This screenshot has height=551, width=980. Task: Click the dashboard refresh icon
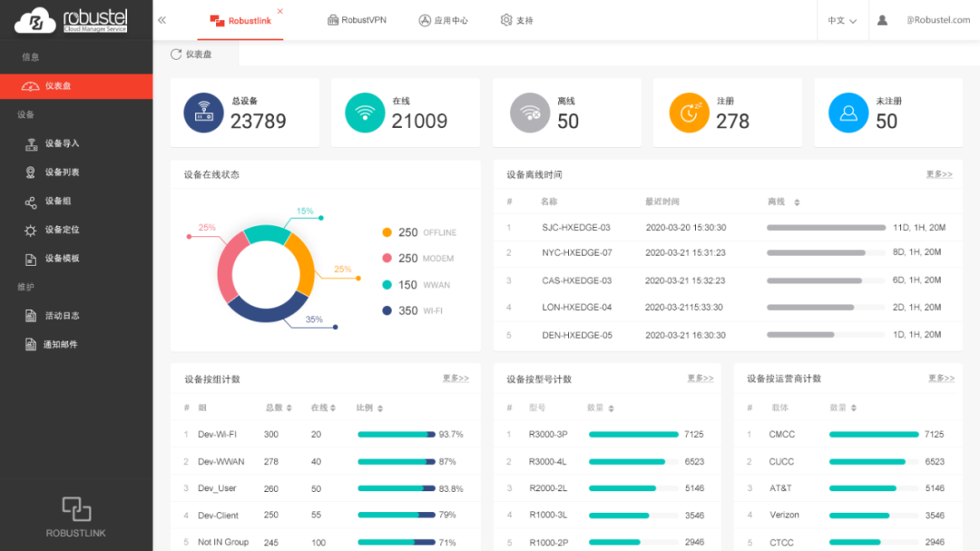point(176,54)
